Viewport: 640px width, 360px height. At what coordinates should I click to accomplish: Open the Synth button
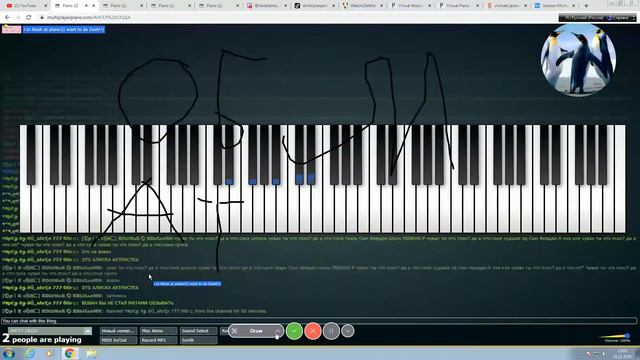198,340
